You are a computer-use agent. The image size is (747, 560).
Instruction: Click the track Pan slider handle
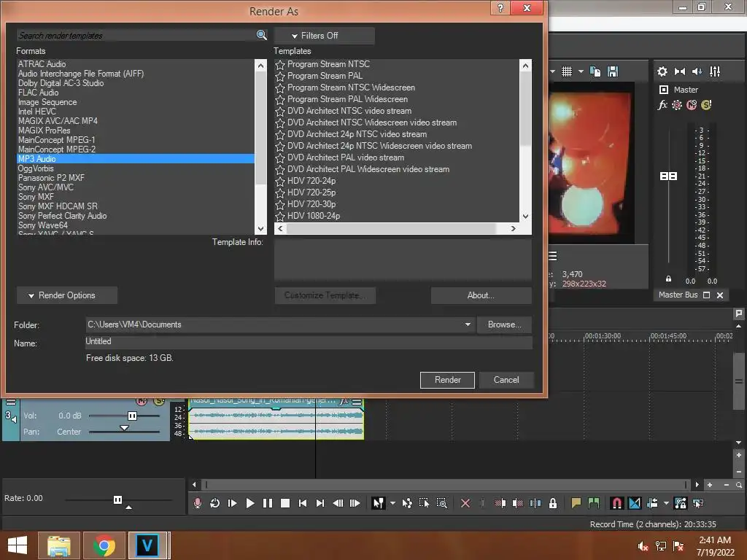tap(124, 428)
